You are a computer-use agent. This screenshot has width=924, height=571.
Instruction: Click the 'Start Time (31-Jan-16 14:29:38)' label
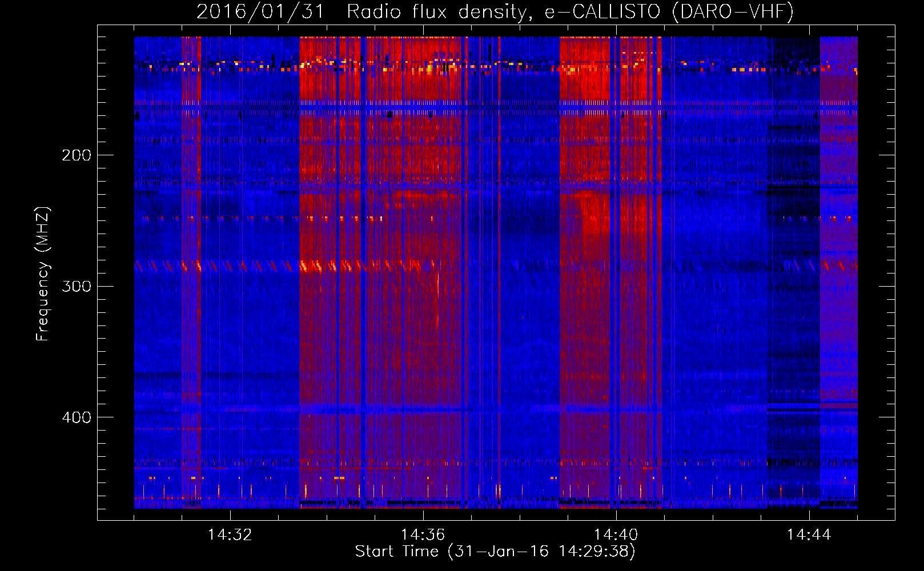click(x=495, y=552)
